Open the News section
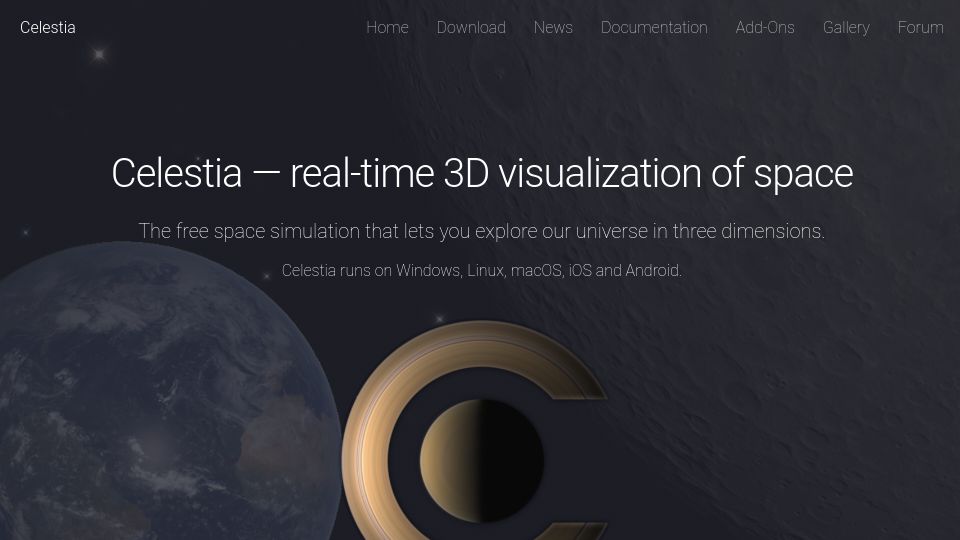 [553, 28]
